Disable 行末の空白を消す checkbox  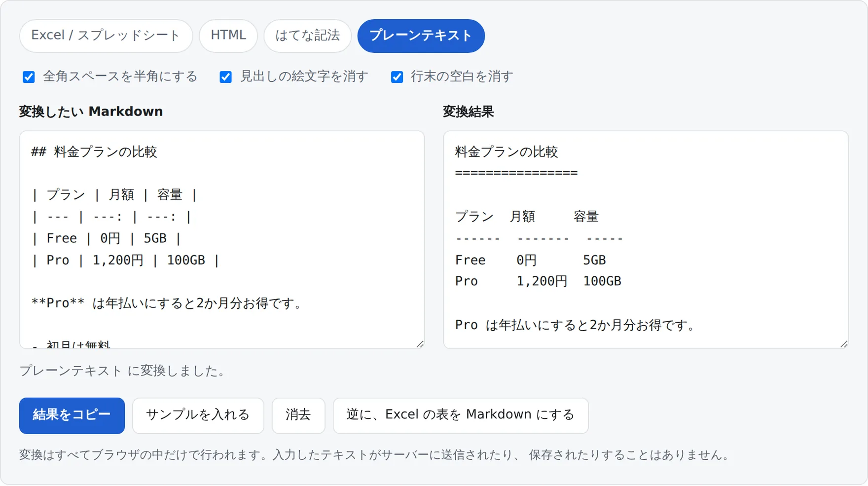click(397, 77)
